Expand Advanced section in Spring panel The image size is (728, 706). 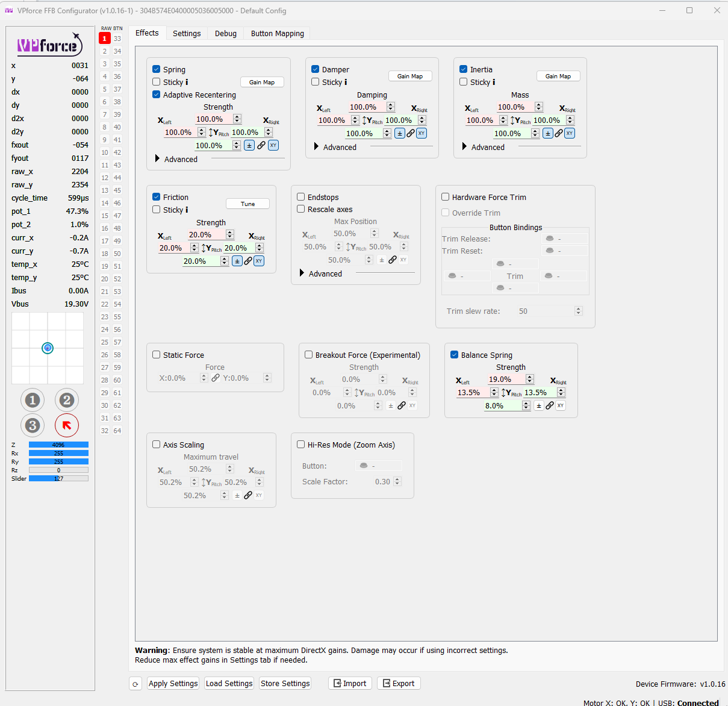(158, 159)
